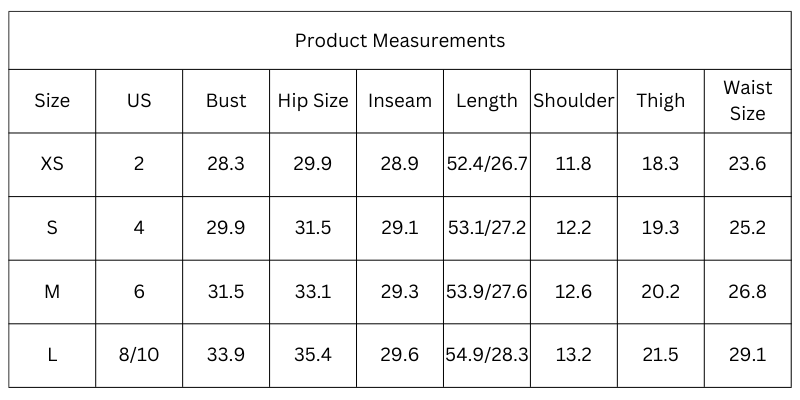Select the 8/10 US size cell
Screen dimensions: 800x400
139,355
